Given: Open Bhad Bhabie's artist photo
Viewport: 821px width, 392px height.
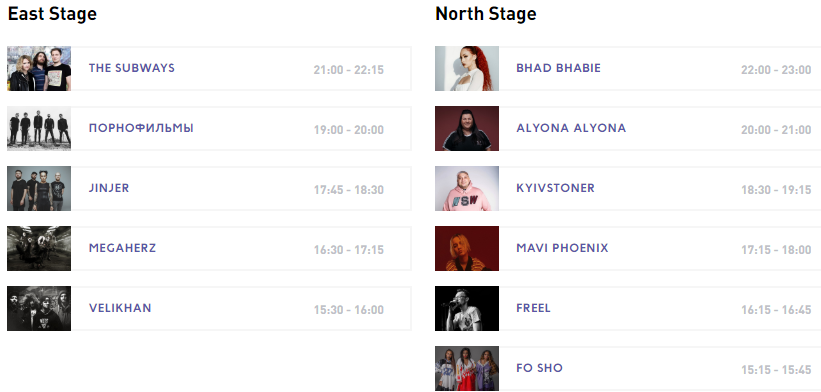Looking at the screenshot, I should pyautogui.click(x=467, y=69).
